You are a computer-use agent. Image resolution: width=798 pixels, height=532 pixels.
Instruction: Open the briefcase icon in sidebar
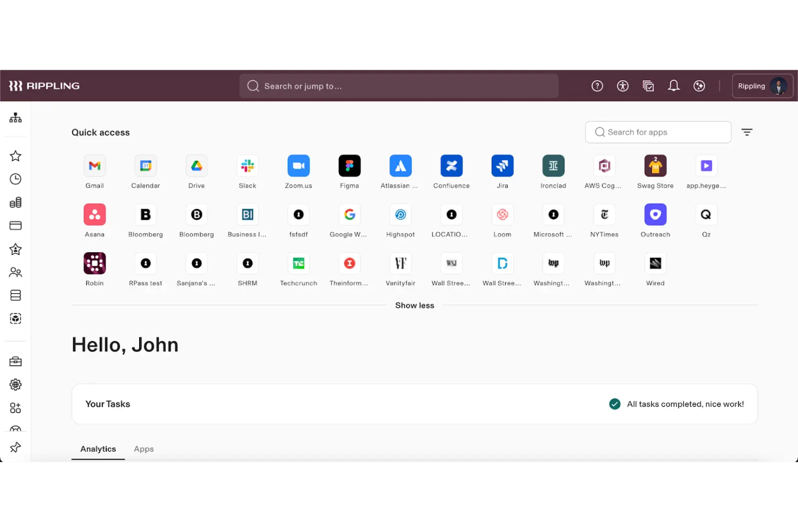16,361
